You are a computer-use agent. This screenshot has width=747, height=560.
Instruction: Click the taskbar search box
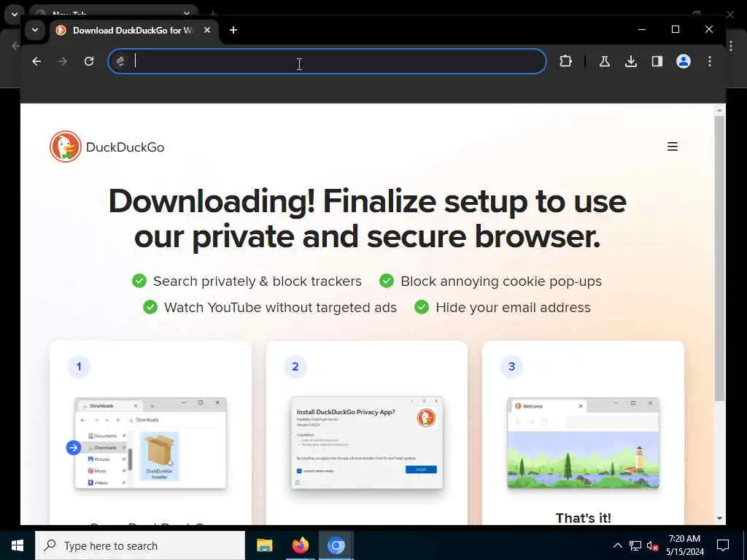[140, 545]
